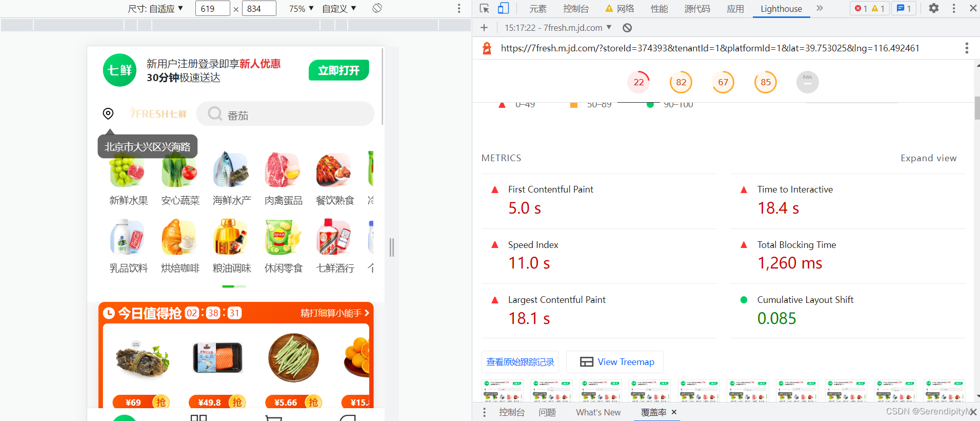The image size is (980, 421).
Task: Open the 粮油调味 category
Action: [x=232, y=246]
